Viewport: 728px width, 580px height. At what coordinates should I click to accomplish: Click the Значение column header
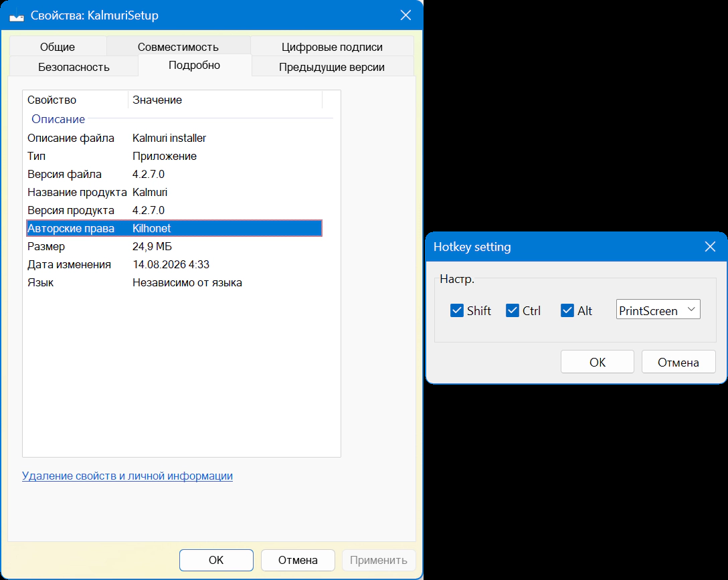click(x=225, y=100)
